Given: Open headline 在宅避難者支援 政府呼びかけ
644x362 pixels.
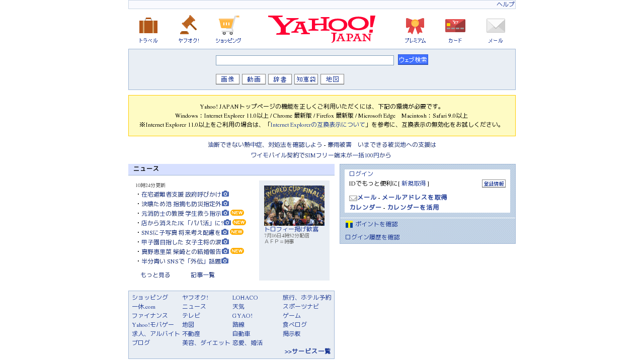Looking at the screenshot, I should pyautogui.click(x=181, y=194).
